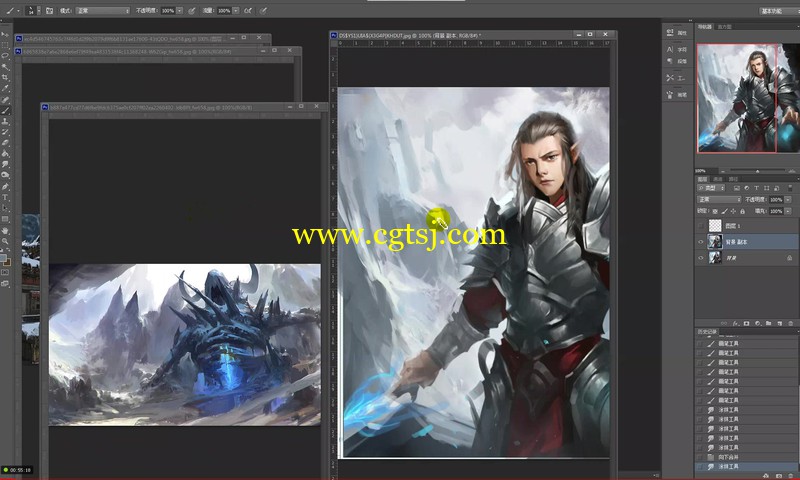The height and width of the screenshot is (480, 800).
Task: Select the Clone Stamp tool
Action: point(5,121)
